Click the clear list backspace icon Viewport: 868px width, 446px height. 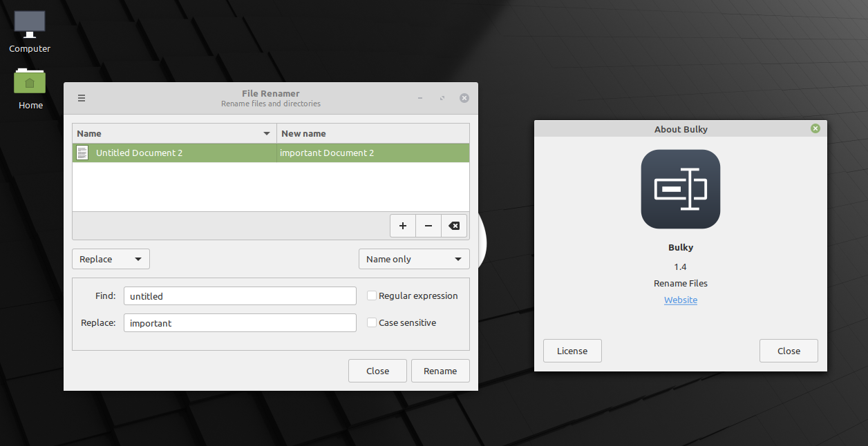pos(454,226)
